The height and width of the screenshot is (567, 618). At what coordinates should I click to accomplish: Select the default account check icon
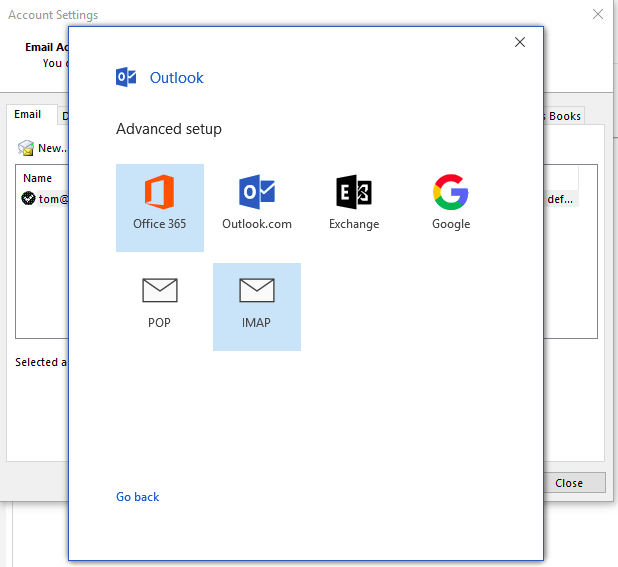(x=28, y=198)
